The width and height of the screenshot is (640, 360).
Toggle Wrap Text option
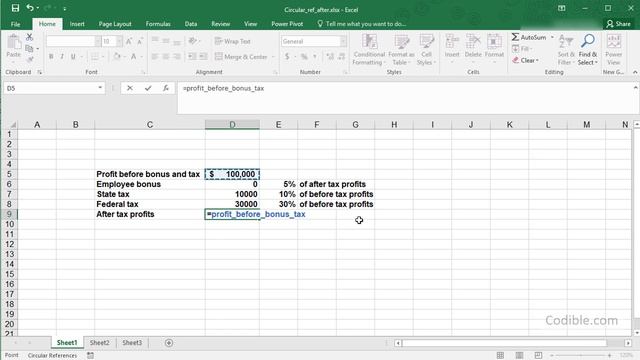click(233, 41)
